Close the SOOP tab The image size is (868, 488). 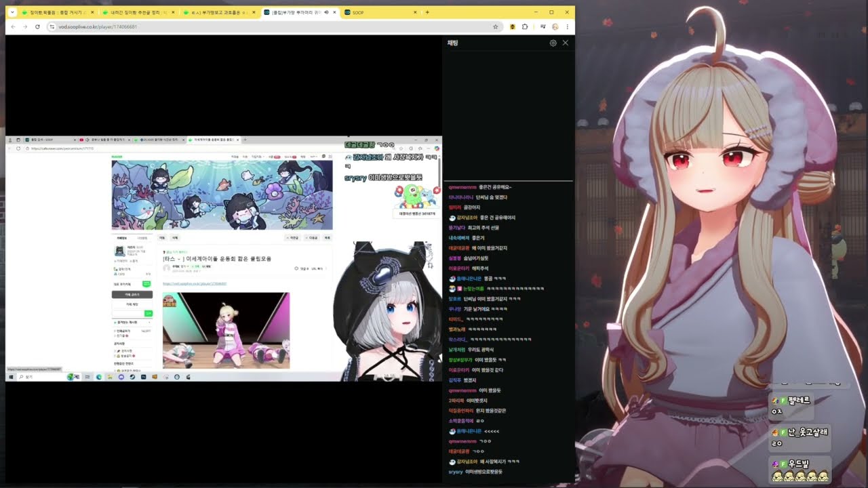tap(416, 12)
